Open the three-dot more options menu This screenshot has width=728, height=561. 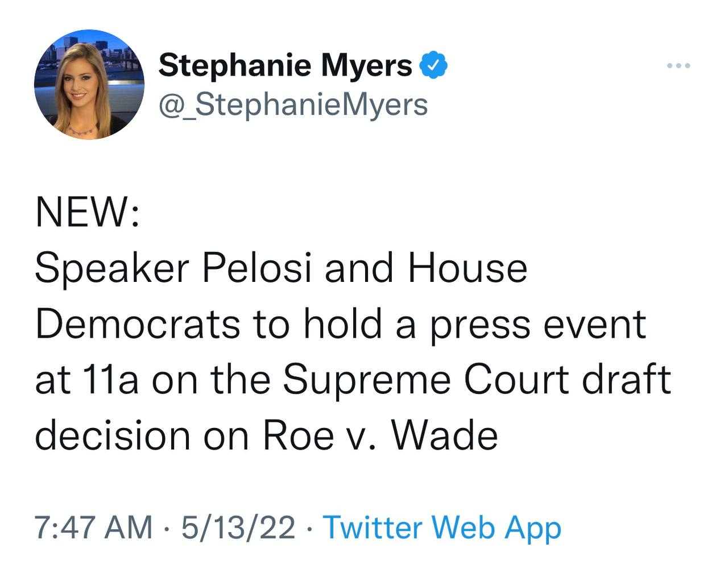(x=679, y=67)
